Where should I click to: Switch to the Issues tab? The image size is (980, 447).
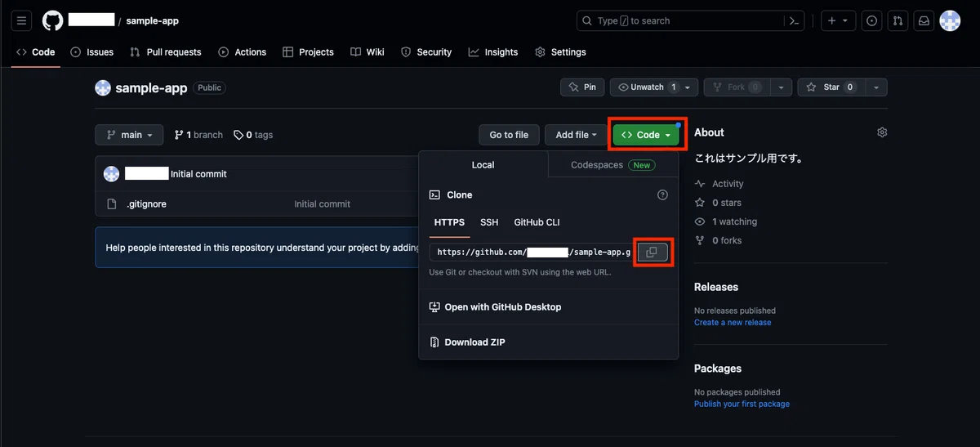[x=92, y=52]
